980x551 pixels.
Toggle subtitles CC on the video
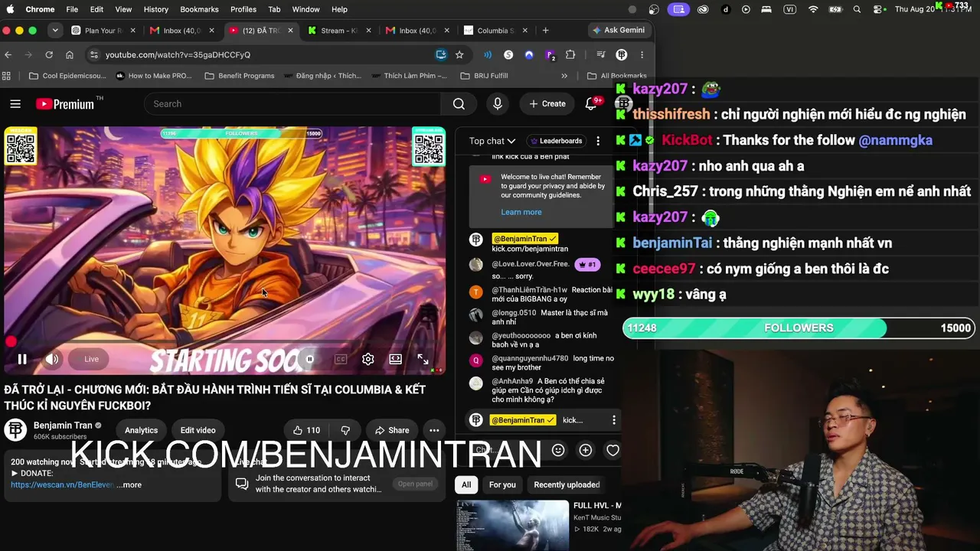(x=341, y=359)
